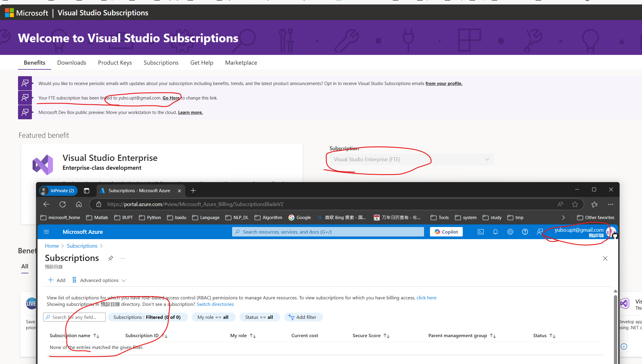Open the Azure notifications bell
Viewport: 642px width, 364px height.
click(496, 232)
